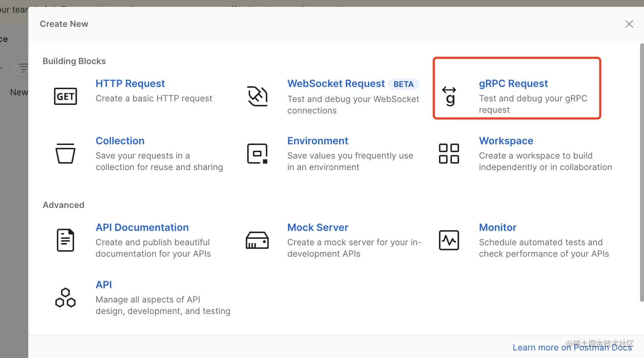Click the dialog's vertical scrollbar
Viewport: 644px width, 358px height.
point(642,173)
